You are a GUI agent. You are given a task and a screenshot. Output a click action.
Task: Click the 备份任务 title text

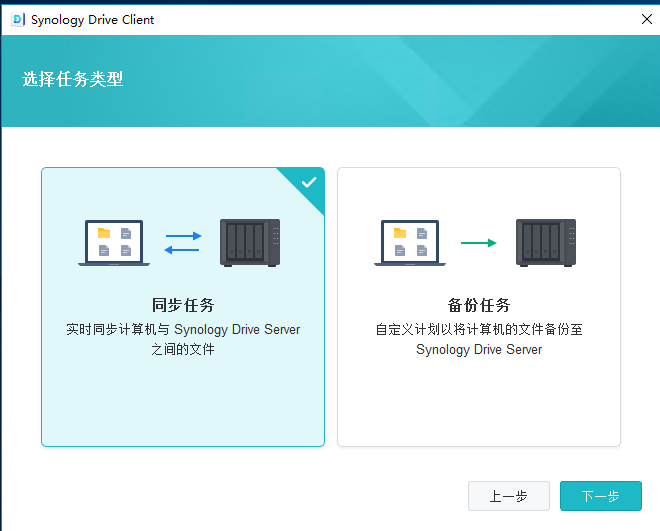coord(479,305)
